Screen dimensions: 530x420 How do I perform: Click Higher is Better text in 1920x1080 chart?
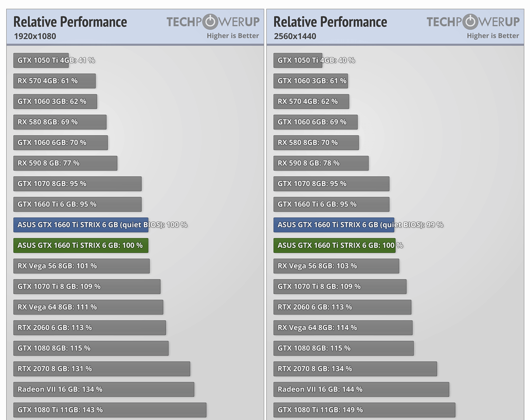click(x=233, y=35)
